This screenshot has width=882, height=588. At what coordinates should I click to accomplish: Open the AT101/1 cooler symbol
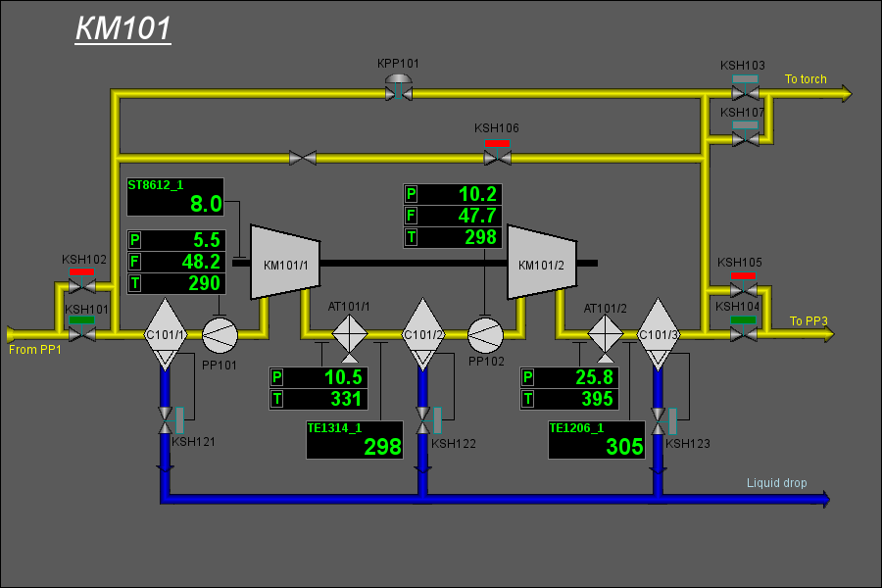350,334
